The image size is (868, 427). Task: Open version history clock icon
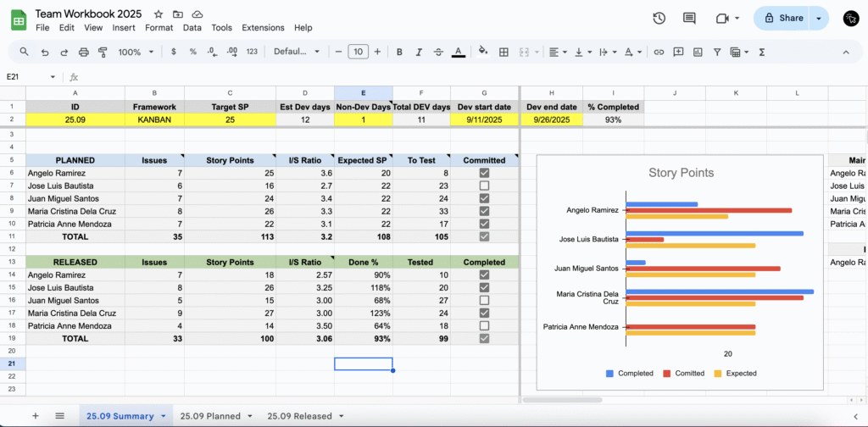coord(659,18)
